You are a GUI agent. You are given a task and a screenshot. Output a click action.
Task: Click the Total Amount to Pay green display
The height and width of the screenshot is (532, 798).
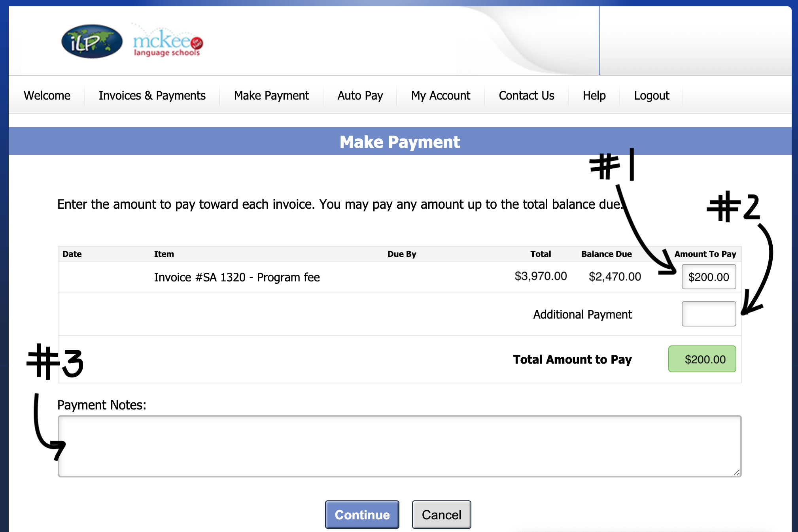pos(703,359)
